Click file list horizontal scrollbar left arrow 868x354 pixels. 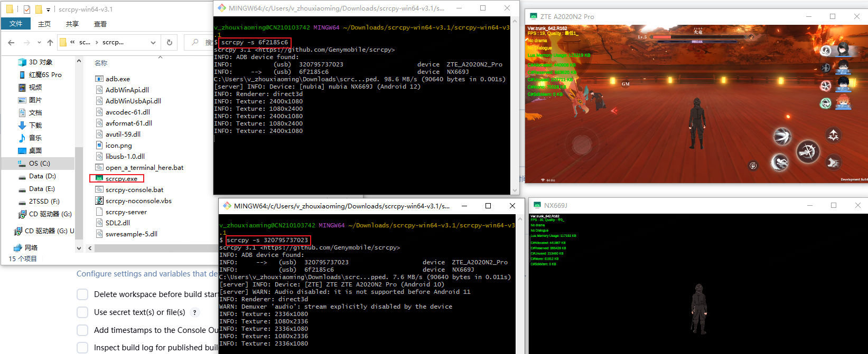coord(90,247)
